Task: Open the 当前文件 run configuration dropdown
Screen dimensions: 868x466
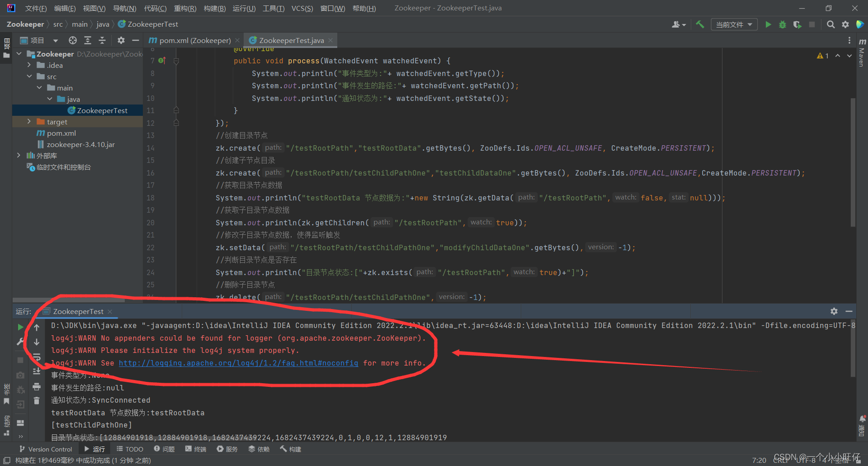Action: coord(734,24)
